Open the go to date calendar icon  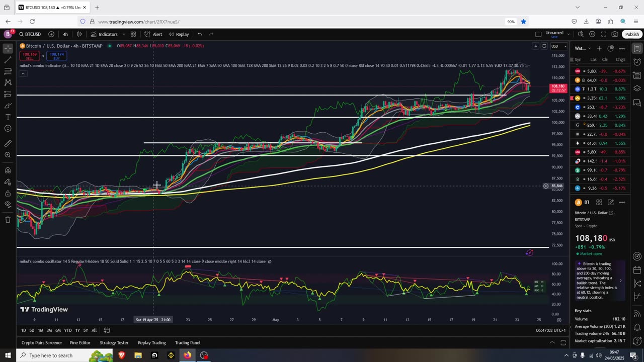pos(107,330)
